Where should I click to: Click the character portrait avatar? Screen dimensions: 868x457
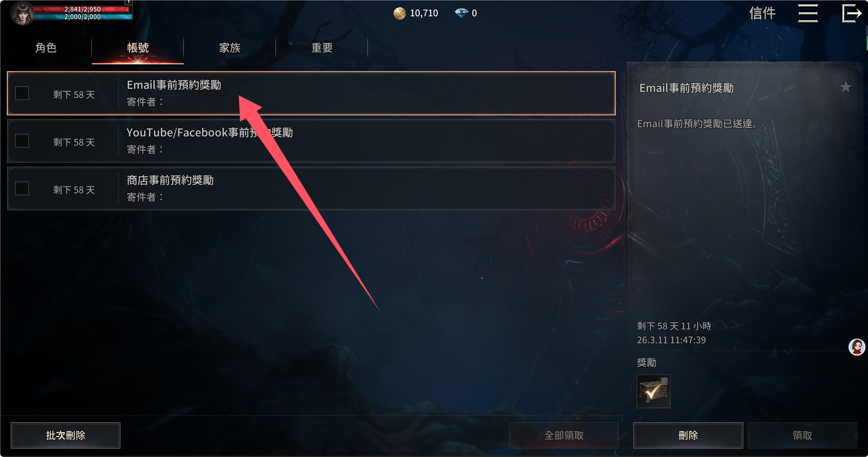[22, 13]
